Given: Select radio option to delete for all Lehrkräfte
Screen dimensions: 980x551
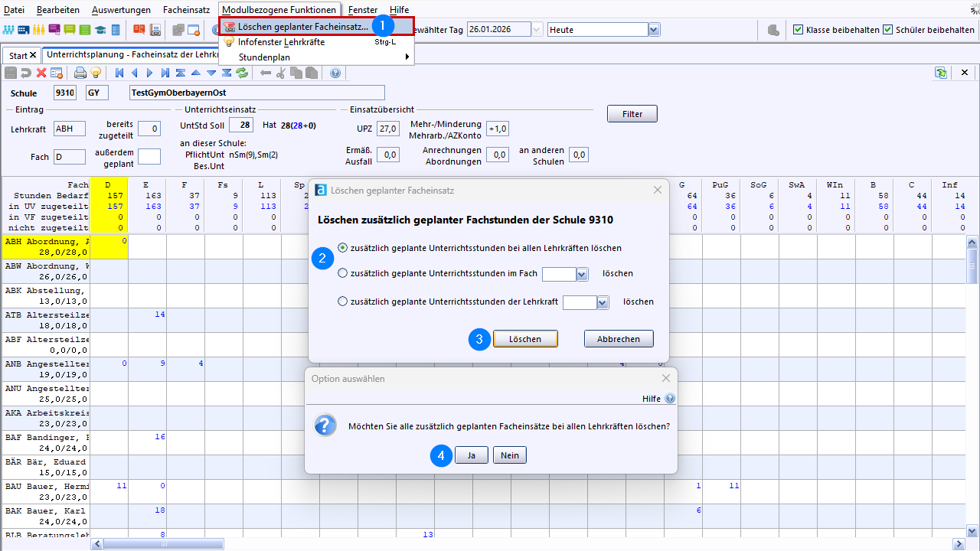Looking at the screenshot, I should pos(342,248).
